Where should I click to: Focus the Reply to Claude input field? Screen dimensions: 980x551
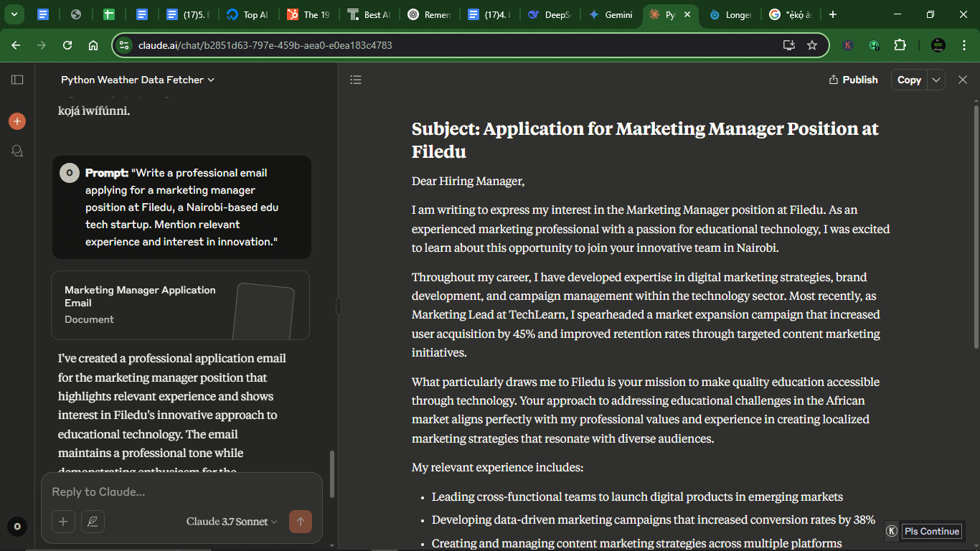coord(182,492)
